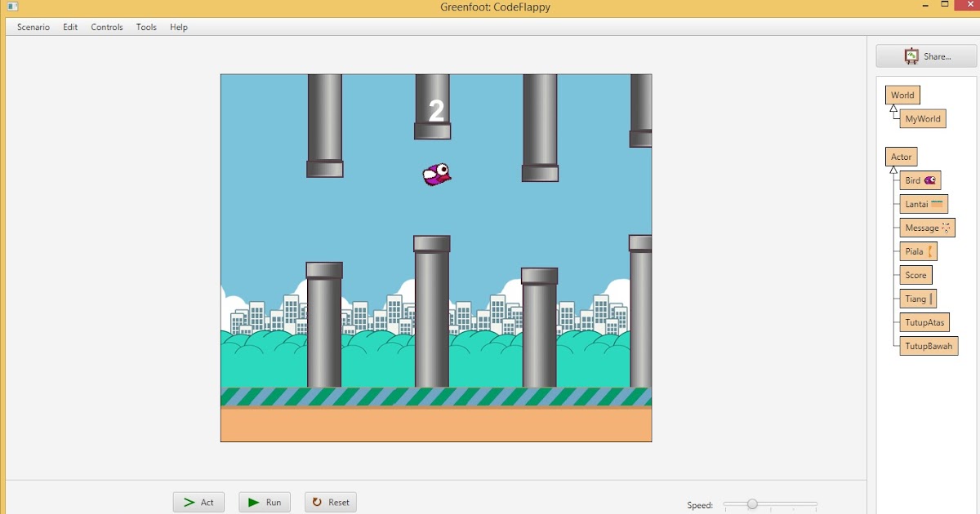Open the Edit menu
This screenshot has width=980, height=514.
tap(70, 27)
